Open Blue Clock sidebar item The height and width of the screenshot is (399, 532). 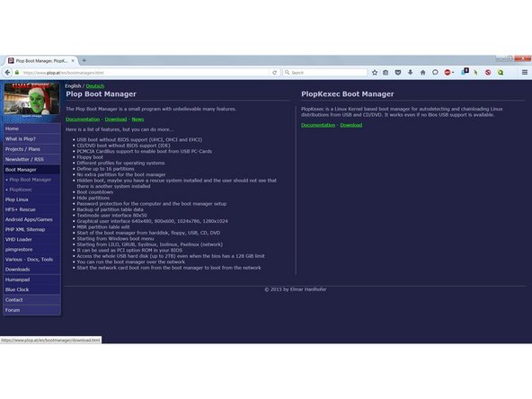[x=31, y=289]
